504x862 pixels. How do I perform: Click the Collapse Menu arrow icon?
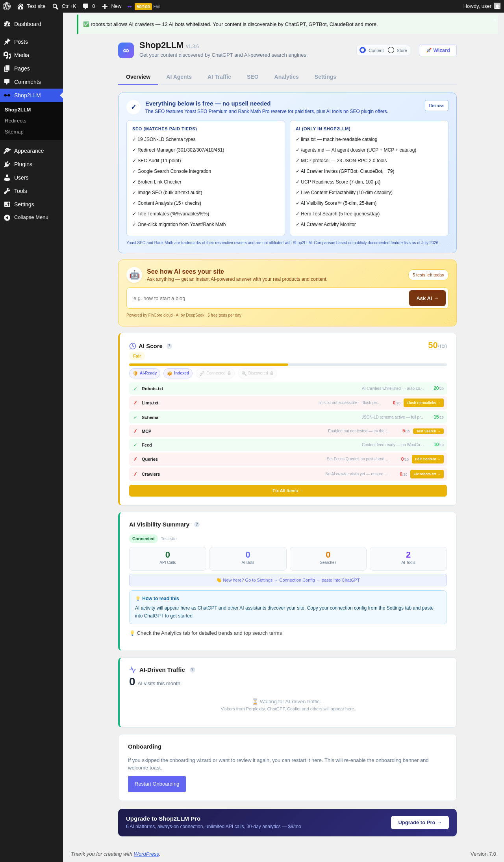(x=7, y=217)
